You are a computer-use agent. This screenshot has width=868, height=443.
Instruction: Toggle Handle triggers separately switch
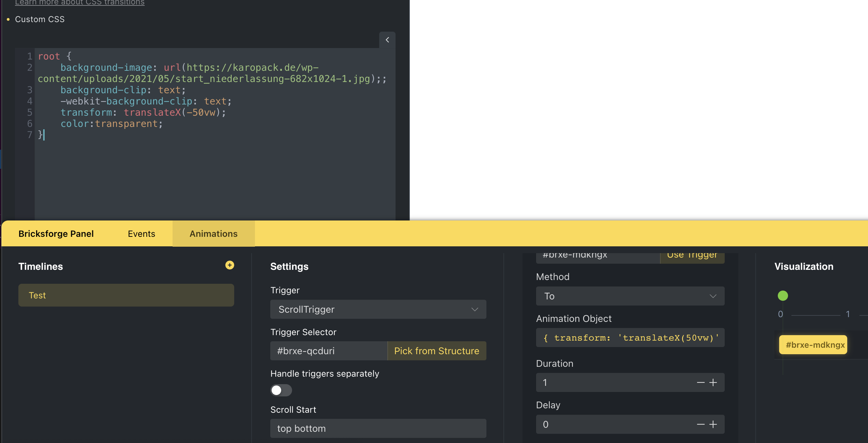281,390
